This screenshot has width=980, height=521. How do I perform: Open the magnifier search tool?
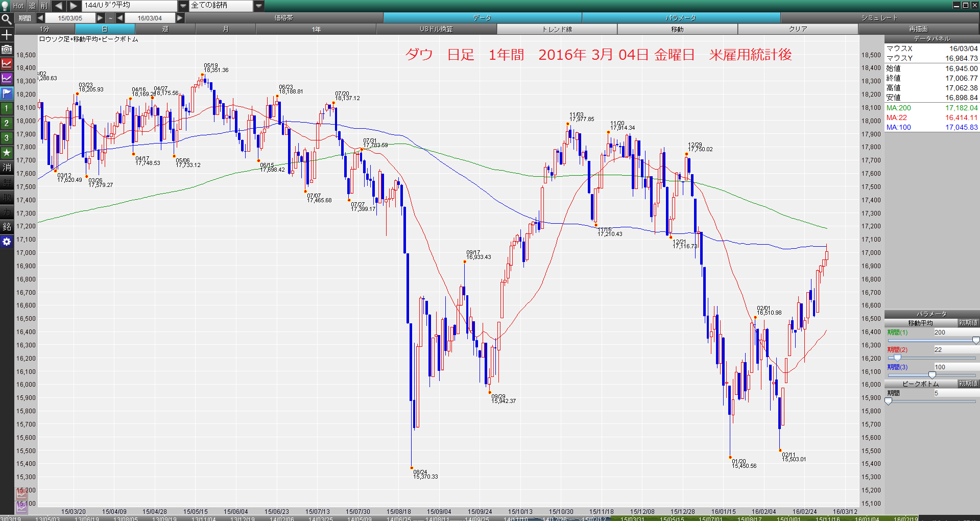[6, 19]
